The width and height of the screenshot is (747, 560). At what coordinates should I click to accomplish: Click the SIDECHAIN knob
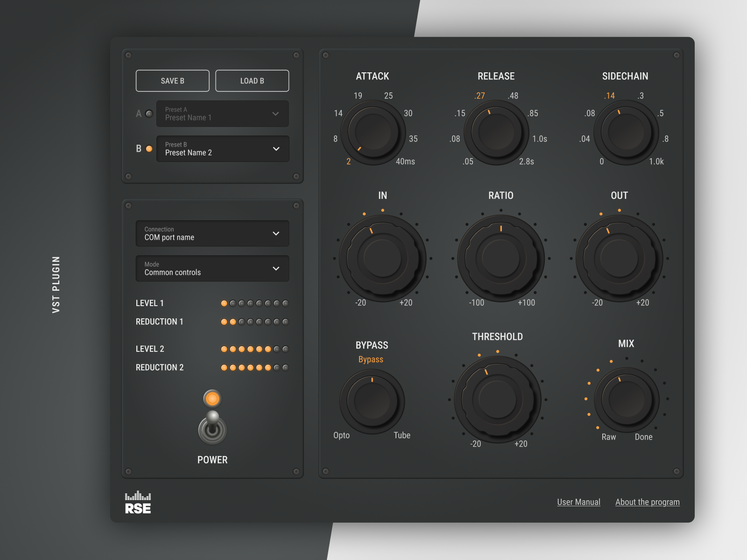coord(626,133)
